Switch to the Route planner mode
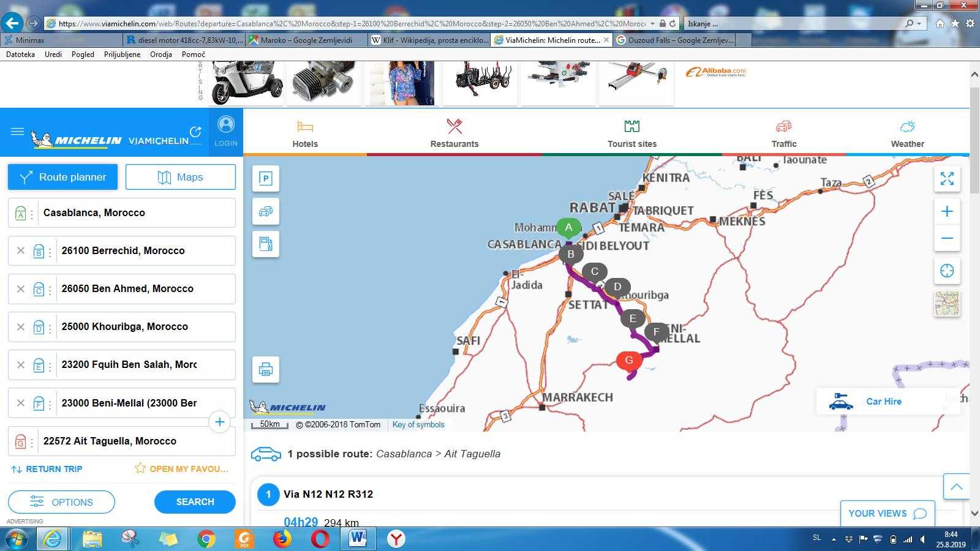 [x=62, y=177]
